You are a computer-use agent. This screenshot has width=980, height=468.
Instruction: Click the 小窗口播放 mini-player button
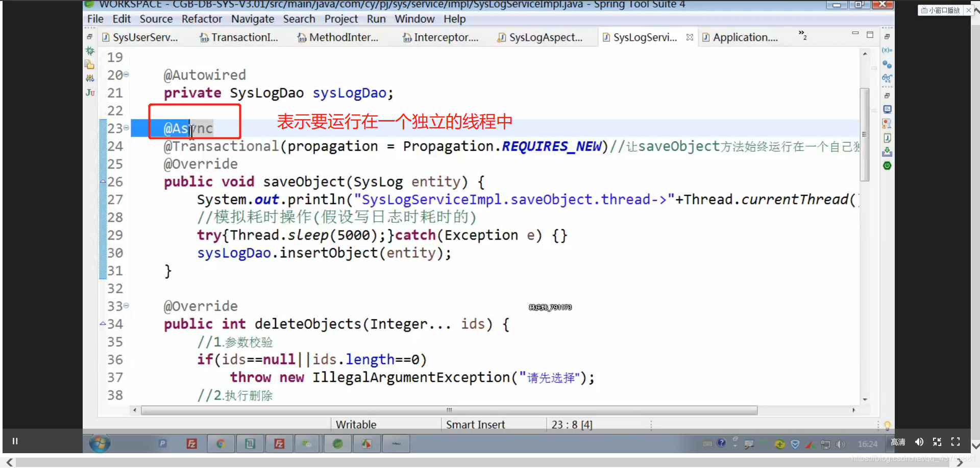940,10
